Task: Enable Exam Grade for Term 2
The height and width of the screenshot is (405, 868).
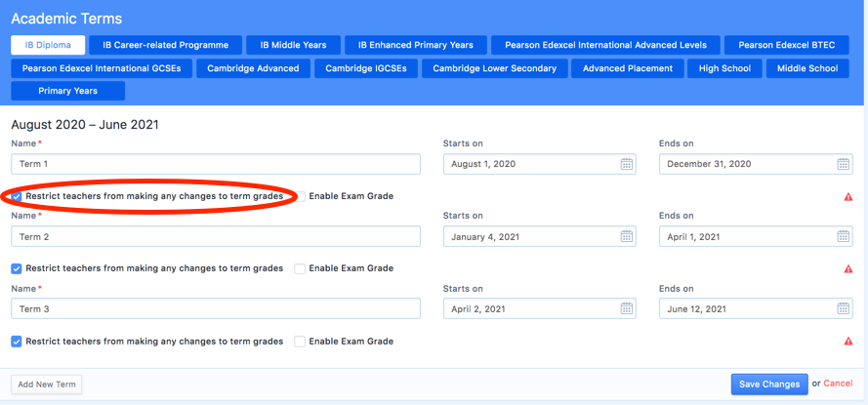Action: [301, 268]
